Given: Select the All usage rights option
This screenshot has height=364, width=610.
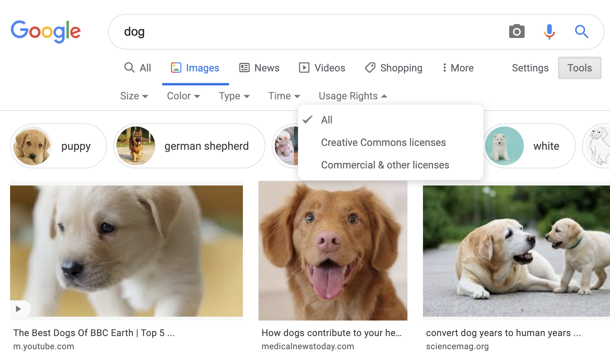Looking at the screenshot, I should tap(391, 120).
